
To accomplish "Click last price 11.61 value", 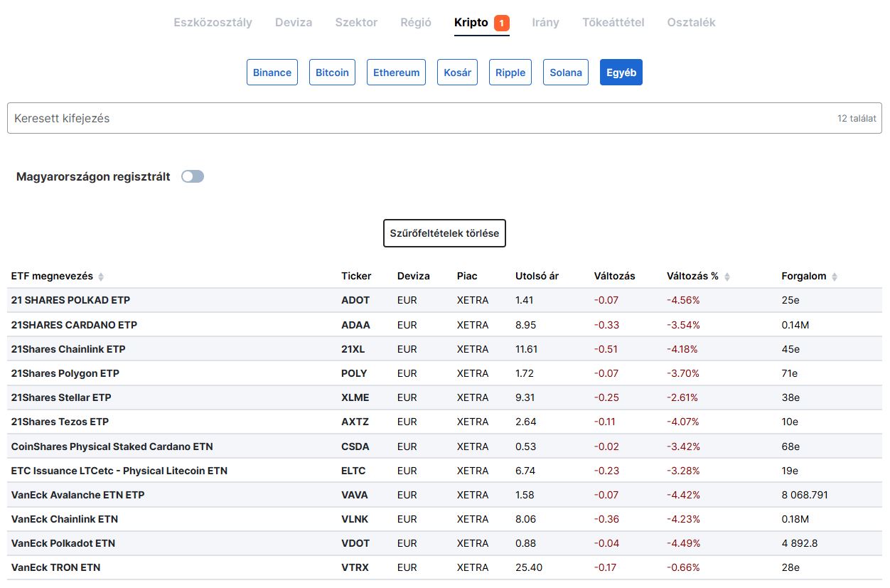I will (527, 349).
